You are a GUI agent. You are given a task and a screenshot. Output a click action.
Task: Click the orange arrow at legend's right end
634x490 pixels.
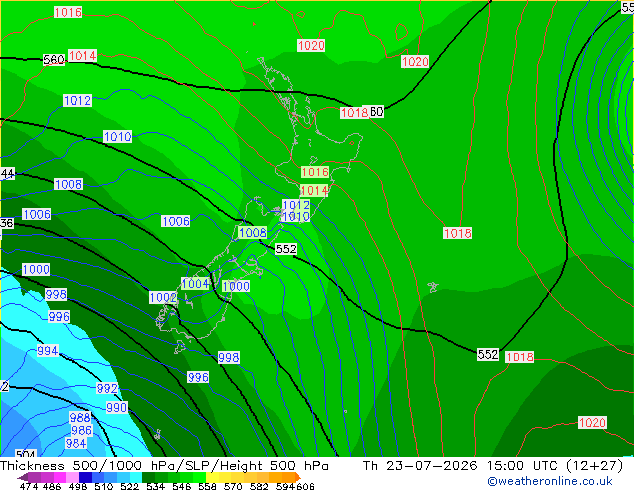(x=298, y=477)
